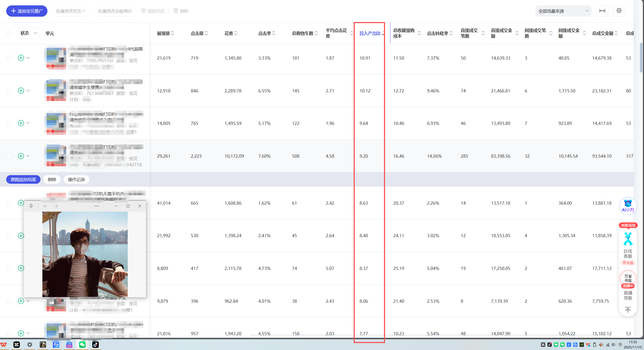
Task: Go to previous photo in the viewer
Action: (45, 206)
